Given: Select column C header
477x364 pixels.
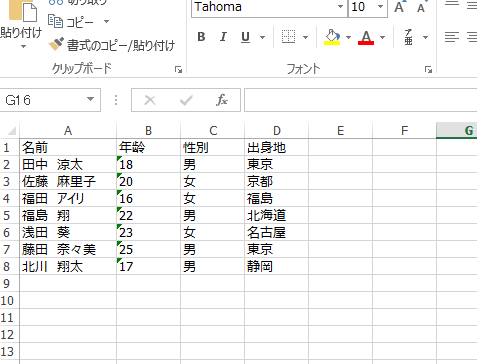Looking at the screenshot, I should (x=213, y=131).
